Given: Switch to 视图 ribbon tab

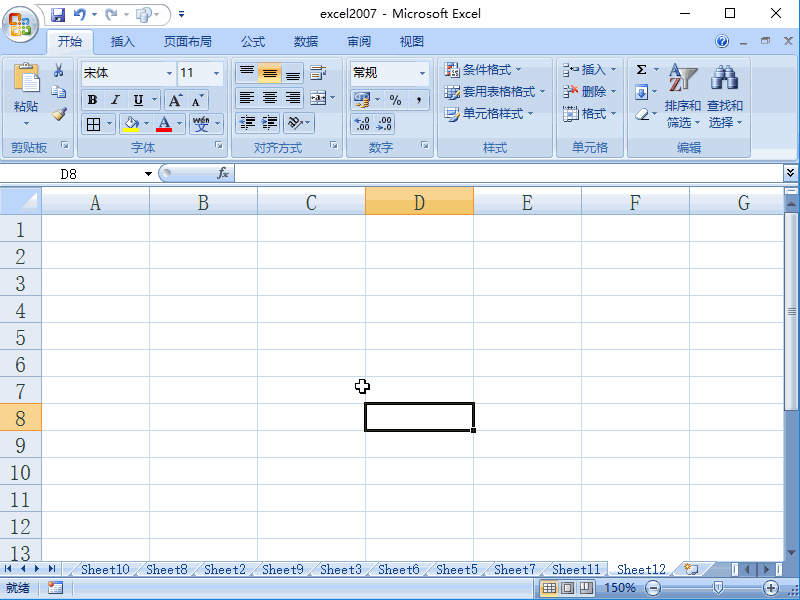Looking at the screenshot, I should tap(412, 41).
